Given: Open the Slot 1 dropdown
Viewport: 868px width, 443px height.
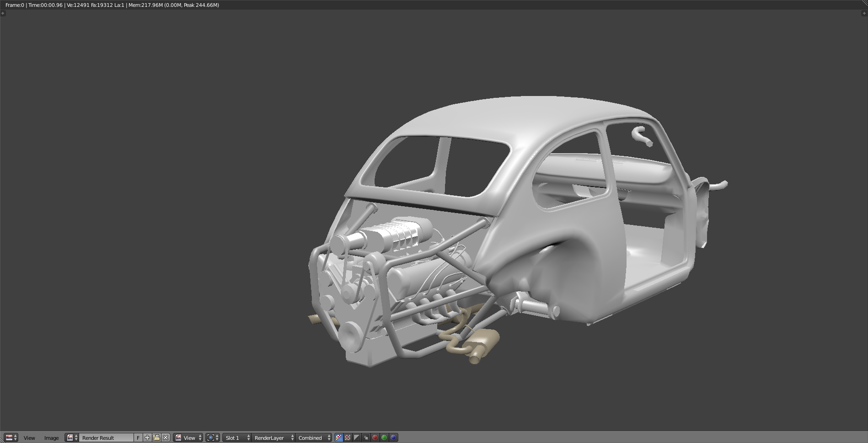Looking at the screenshot, I should click(x=237, y=438).
